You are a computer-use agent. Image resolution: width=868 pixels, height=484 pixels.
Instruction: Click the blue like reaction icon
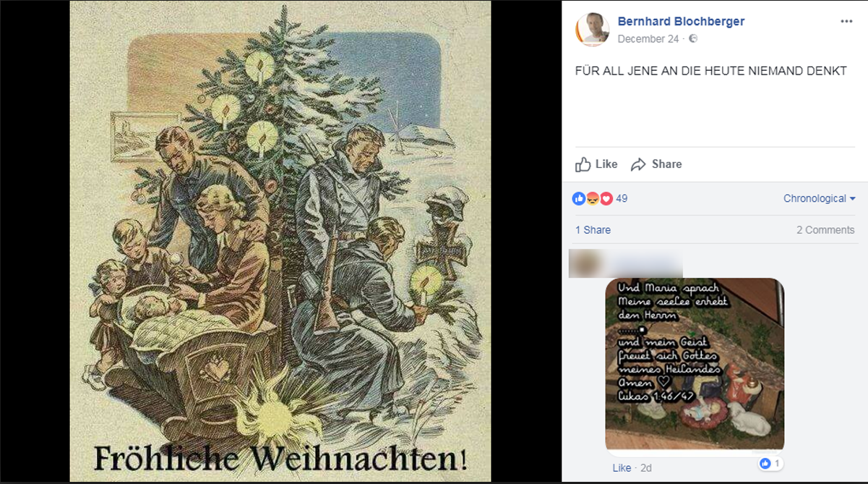point(579,198)
